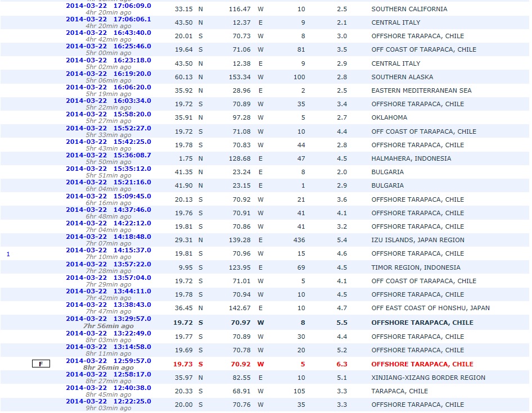Open the 16:25:46.0 earthquake date link
Screen dimensions: 532x413
tap(109, 47)
